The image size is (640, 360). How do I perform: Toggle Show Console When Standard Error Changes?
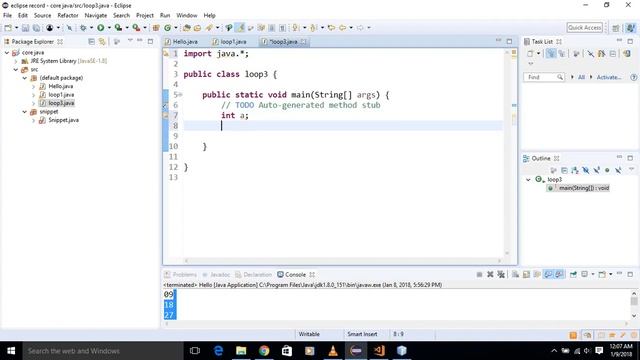[559, 275]
